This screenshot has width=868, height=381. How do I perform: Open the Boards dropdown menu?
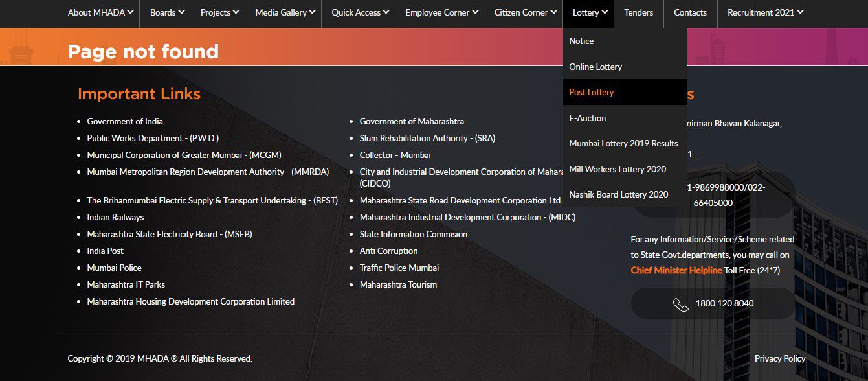coord(167,12)
